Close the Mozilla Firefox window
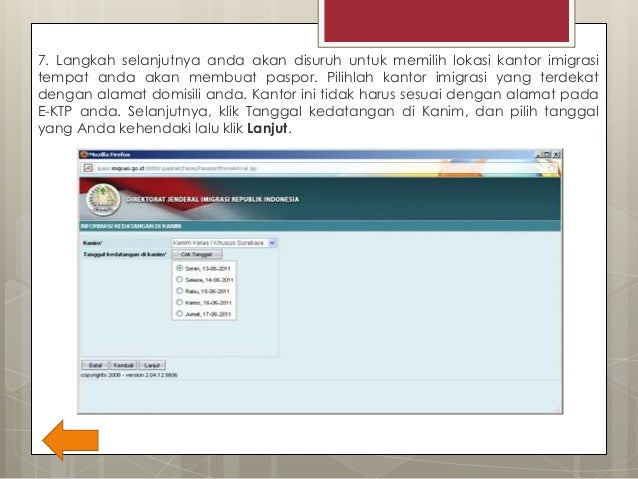 pos(556,155)
